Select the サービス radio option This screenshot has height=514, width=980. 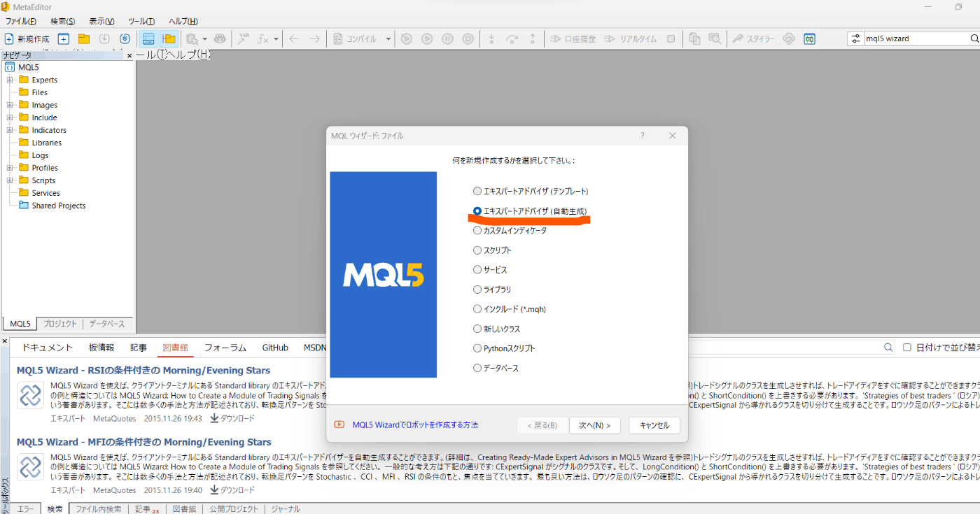click(490, 270)
